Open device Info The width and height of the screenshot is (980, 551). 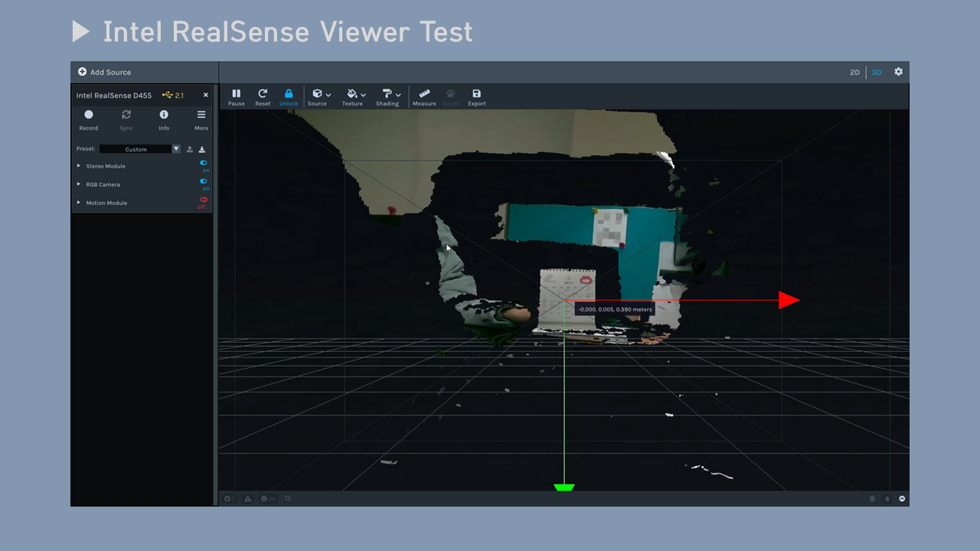coord(164,115)
